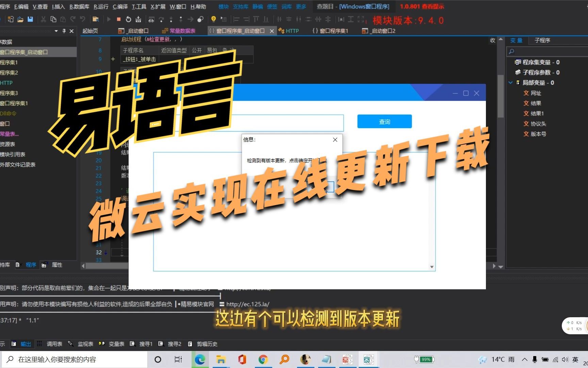Select 模块引用表 in the project tree
The height and width of the screenshot is (368, 588).
13,154
